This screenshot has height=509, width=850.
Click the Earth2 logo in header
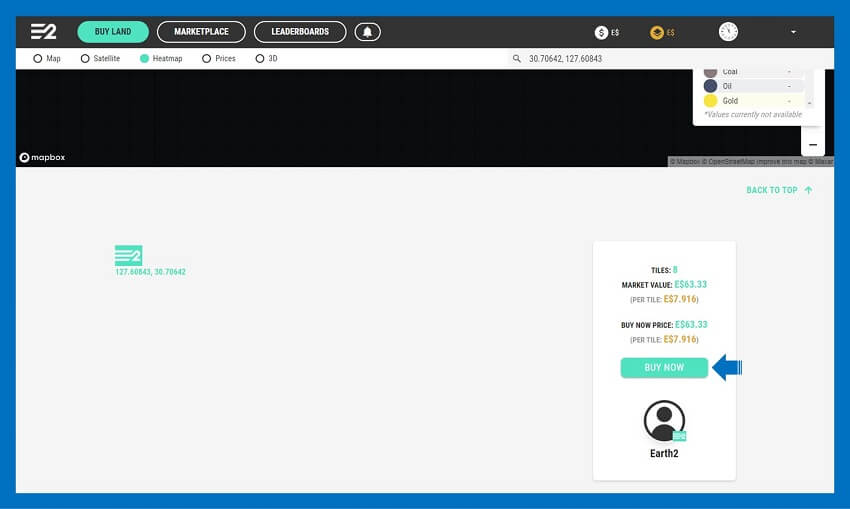pos(43,31)
